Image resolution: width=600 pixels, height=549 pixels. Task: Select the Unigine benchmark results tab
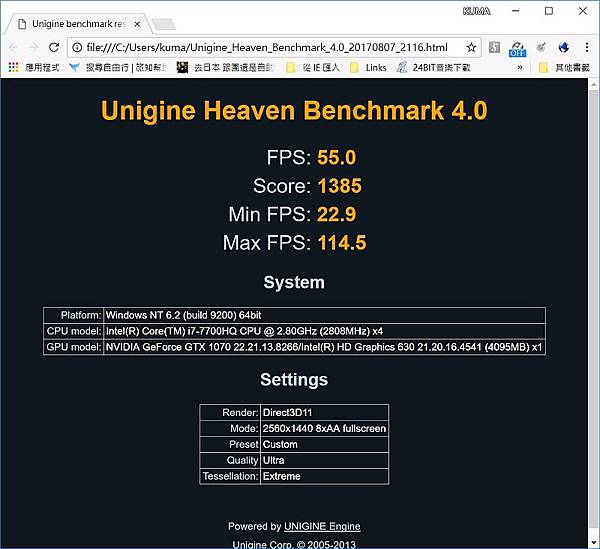click(77, 24)
